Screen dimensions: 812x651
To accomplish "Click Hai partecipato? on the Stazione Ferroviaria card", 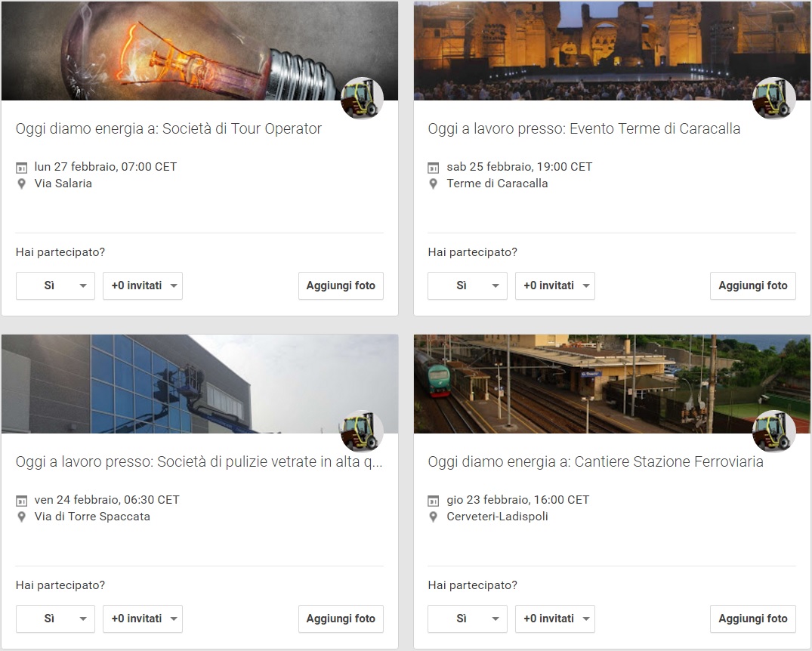I will pos(472,585).
